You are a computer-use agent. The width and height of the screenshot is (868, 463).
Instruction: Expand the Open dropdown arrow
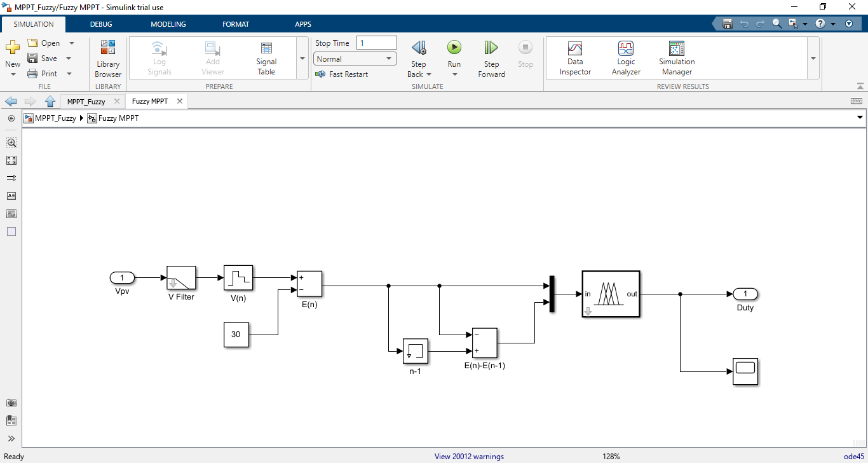coord(71,43)
